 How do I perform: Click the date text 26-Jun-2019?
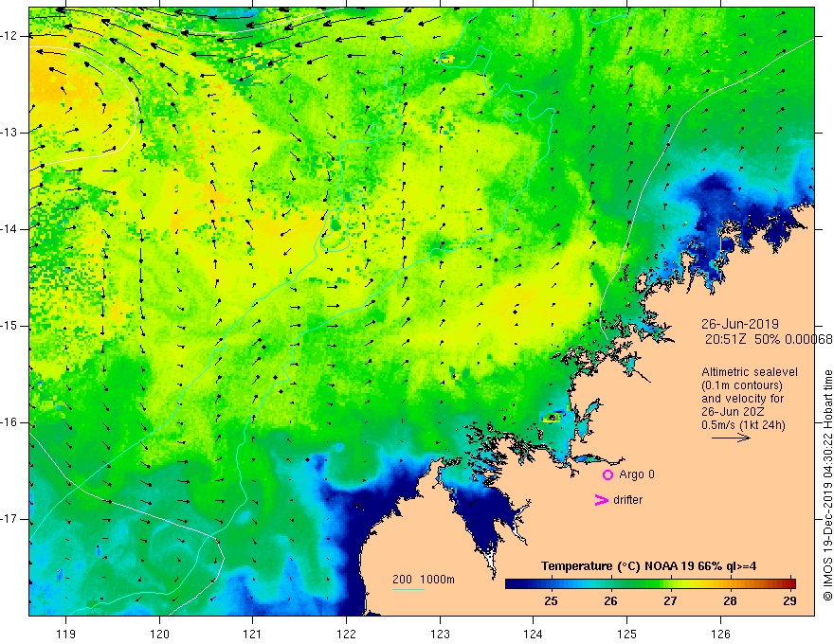coord(740,324)
